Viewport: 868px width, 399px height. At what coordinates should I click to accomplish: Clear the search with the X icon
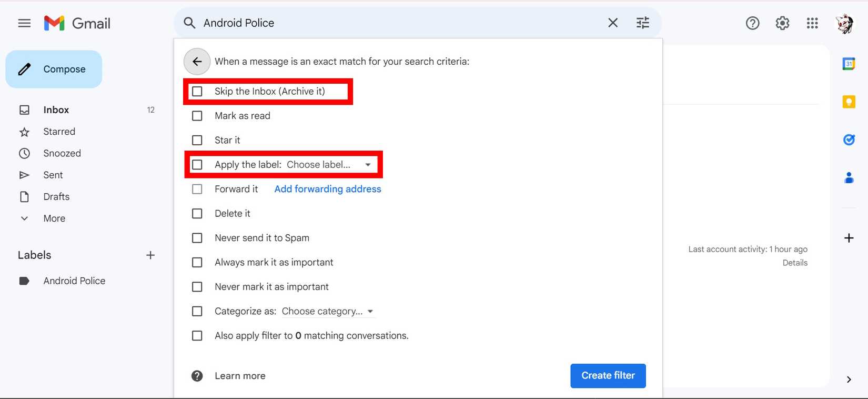pyautogui.click(x=613, y=23)
